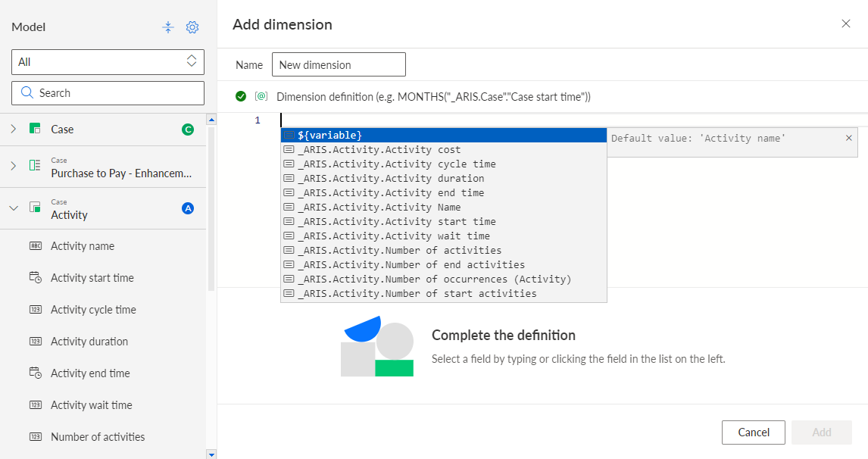The height and width of the screenshot is (459, 868).
Task: Click the collapse-all icon beside Model
Action: (168, 27)
